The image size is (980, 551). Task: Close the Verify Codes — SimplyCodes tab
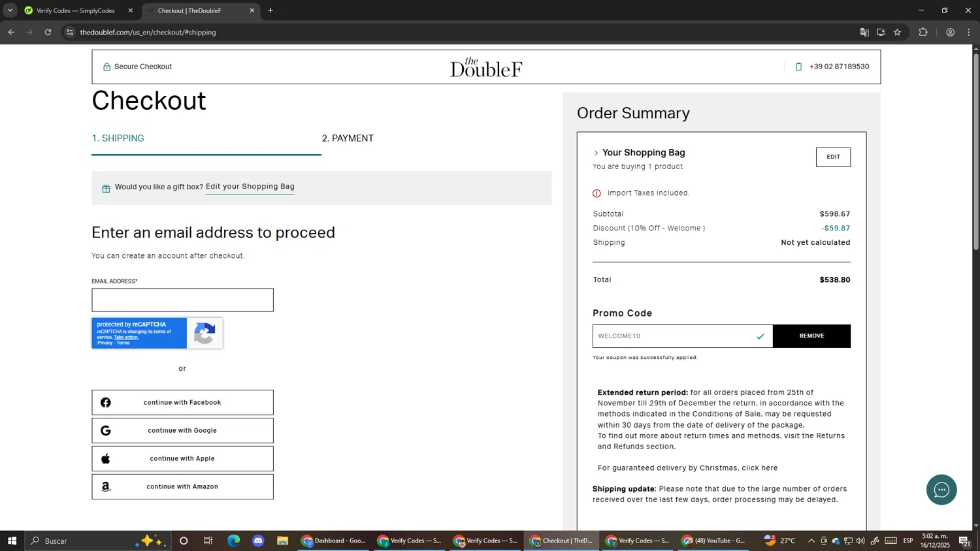tap(130, 10)
